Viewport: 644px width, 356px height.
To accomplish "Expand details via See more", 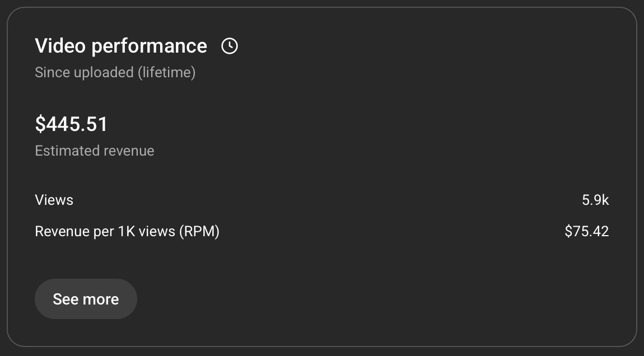I will tap(86, 299).
